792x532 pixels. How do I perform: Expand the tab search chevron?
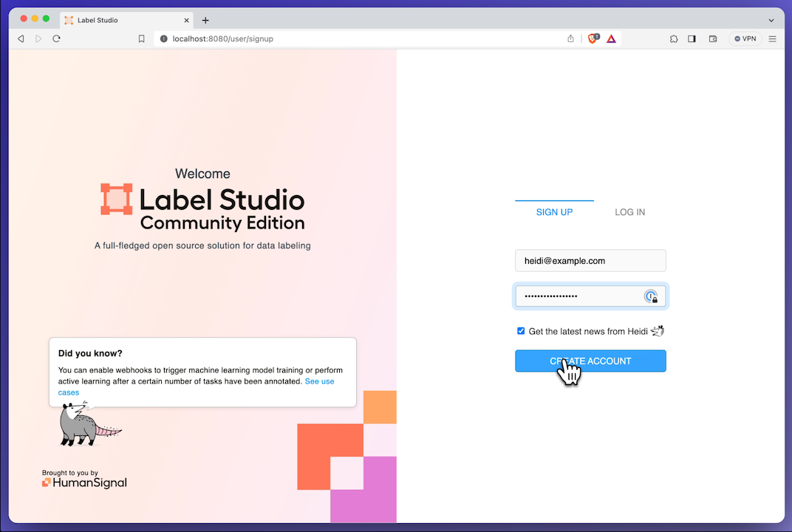[x=771, y=21]
